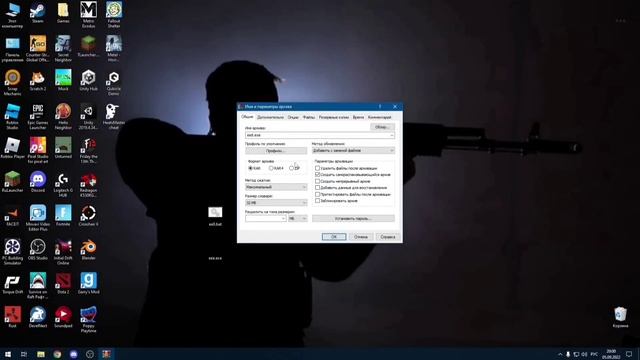Image resolution: width=640 pixels, height=360 pixels.
Task: Open Counter-Strike Global Offensive shortcut
Action: tap(38, 49)
